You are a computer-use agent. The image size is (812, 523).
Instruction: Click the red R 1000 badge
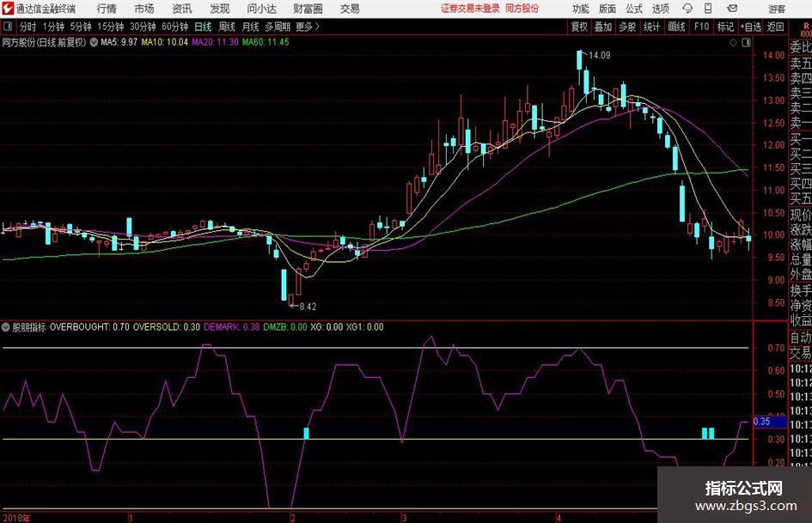806,29
